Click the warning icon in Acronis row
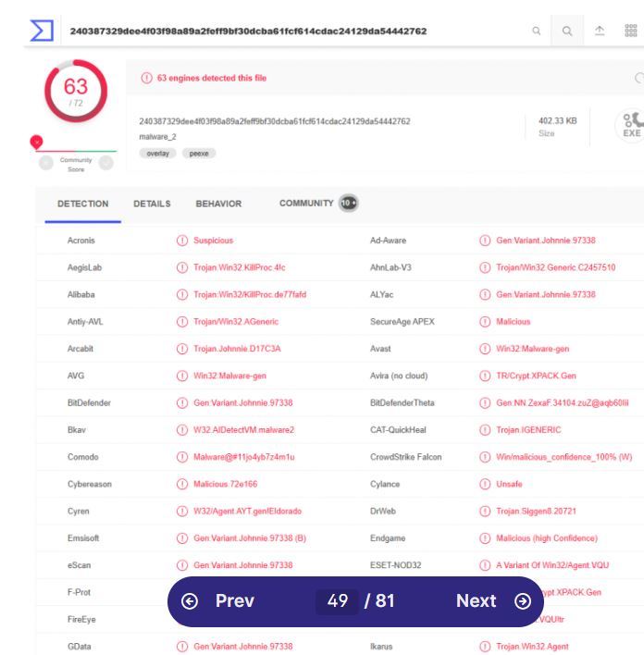The image size is (644, 655). click(x=182, y=241)
